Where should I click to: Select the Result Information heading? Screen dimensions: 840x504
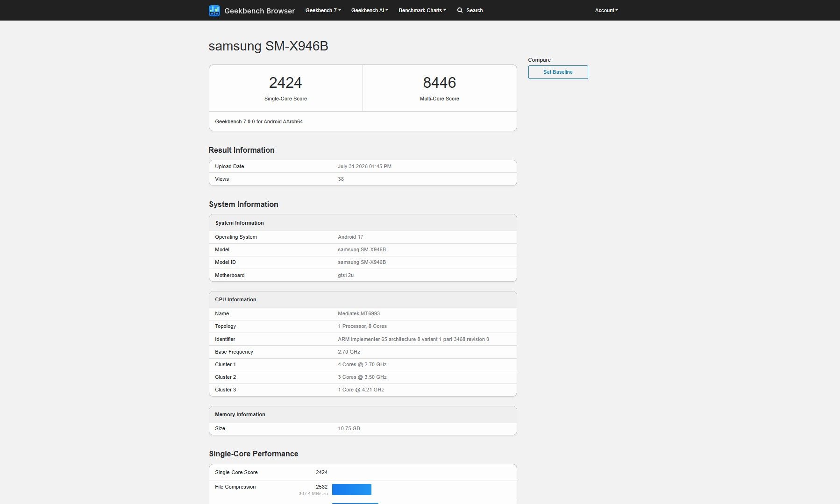point(242,150)
